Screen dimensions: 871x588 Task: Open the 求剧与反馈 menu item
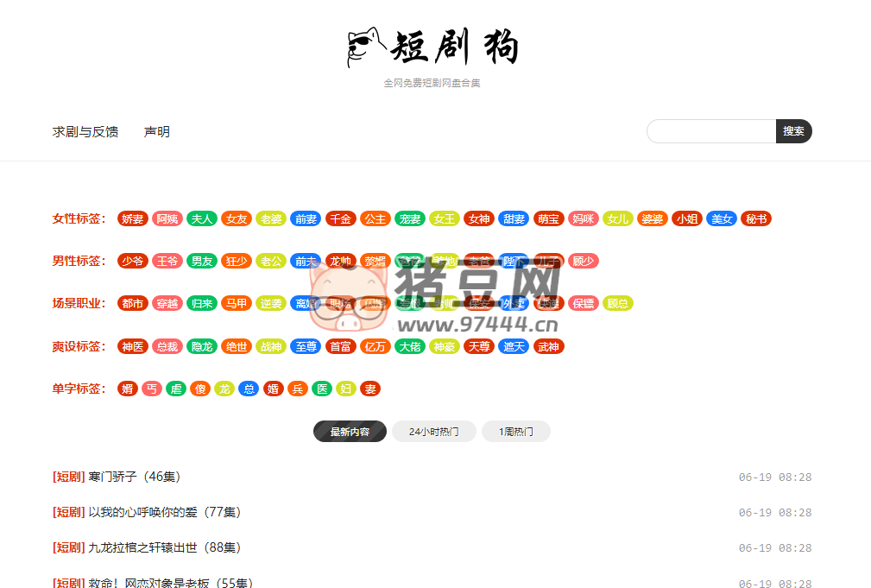[x=85, y=131]
